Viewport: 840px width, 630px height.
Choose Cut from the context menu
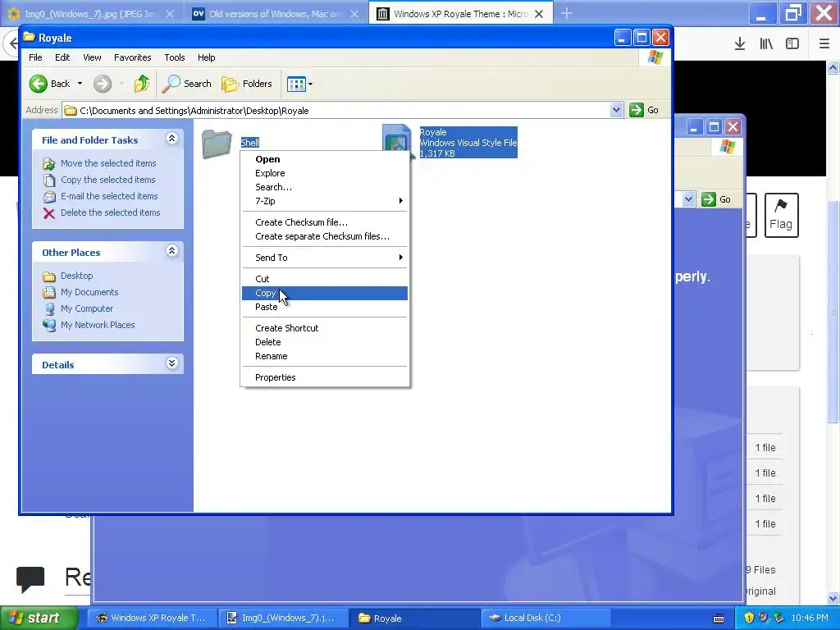coord(325,279)
